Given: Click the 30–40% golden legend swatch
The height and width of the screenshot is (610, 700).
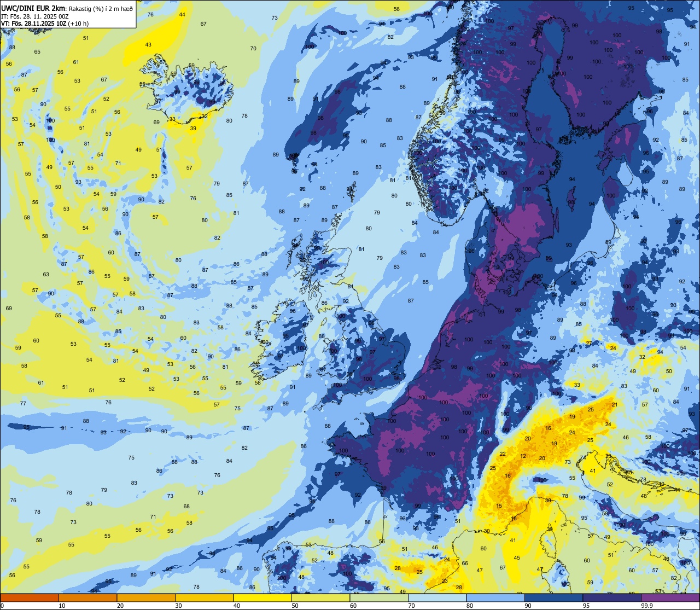Looking at the screenshot, I should 204,597.
